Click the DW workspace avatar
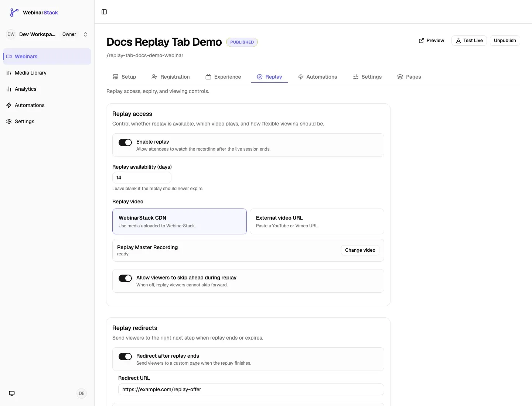This screenshot has width=532, height=406. (11, 34)
